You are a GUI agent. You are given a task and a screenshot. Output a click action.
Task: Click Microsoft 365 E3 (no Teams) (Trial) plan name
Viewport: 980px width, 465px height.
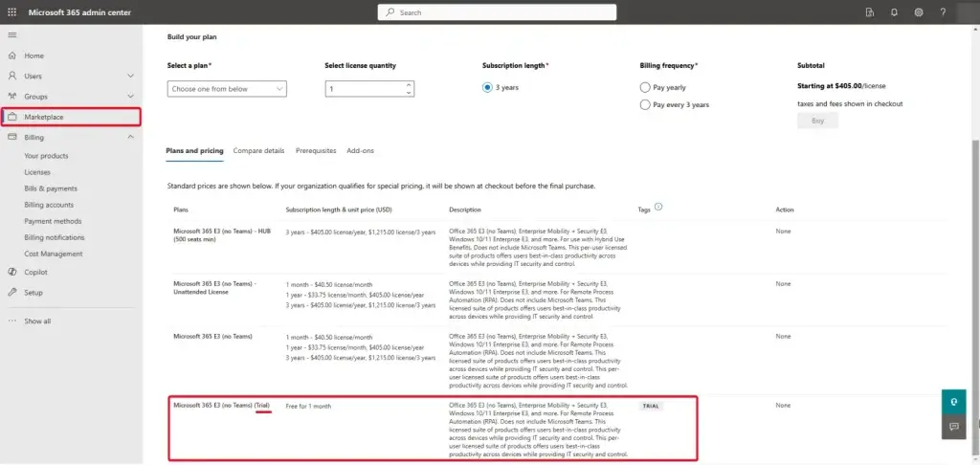[x=222, y=406]
